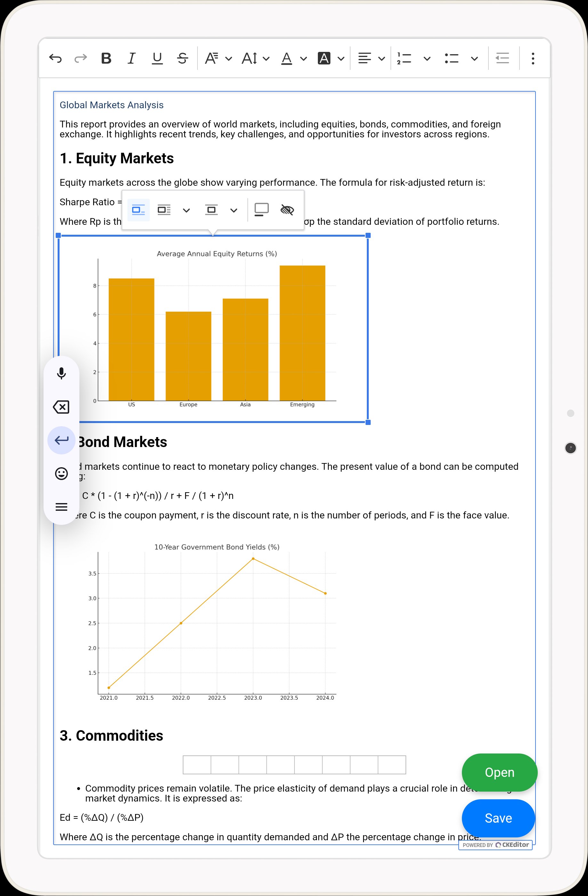This screenshot has height=896, width=588.
Task: Toggle italic formatting
Action: coord(131,58)
